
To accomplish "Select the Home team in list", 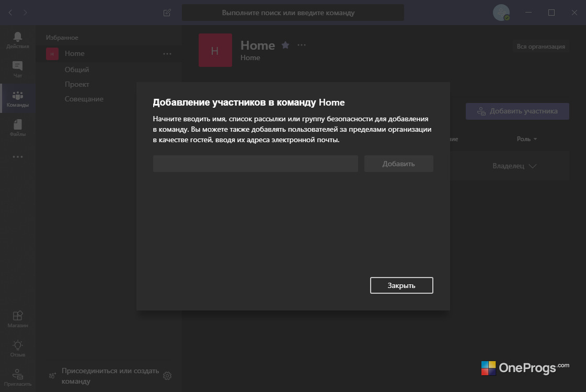I will [x=109, y=54].
